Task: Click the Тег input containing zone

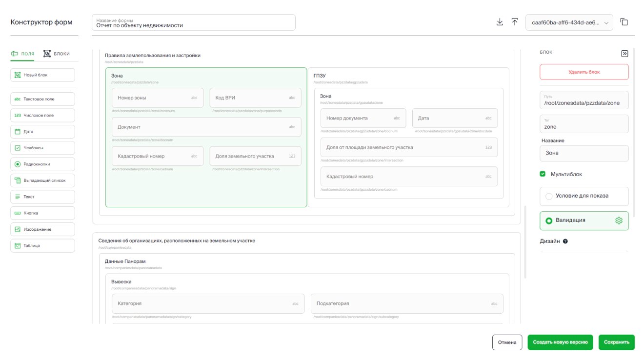Action: tap(584, 124)
